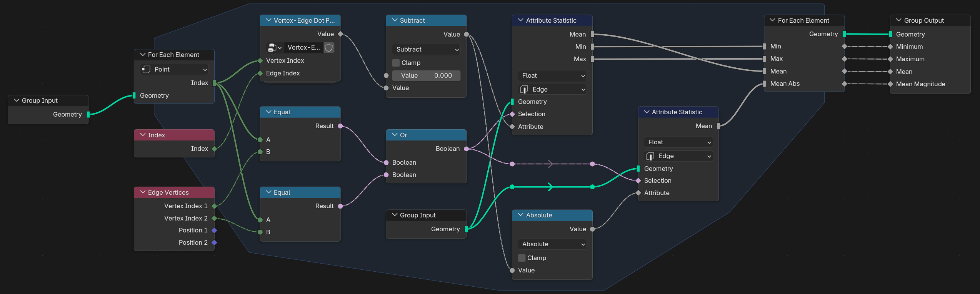
Task: Click the Point domain icon in For Each Element
Action: pyautogui.click(x=146, y=70)
